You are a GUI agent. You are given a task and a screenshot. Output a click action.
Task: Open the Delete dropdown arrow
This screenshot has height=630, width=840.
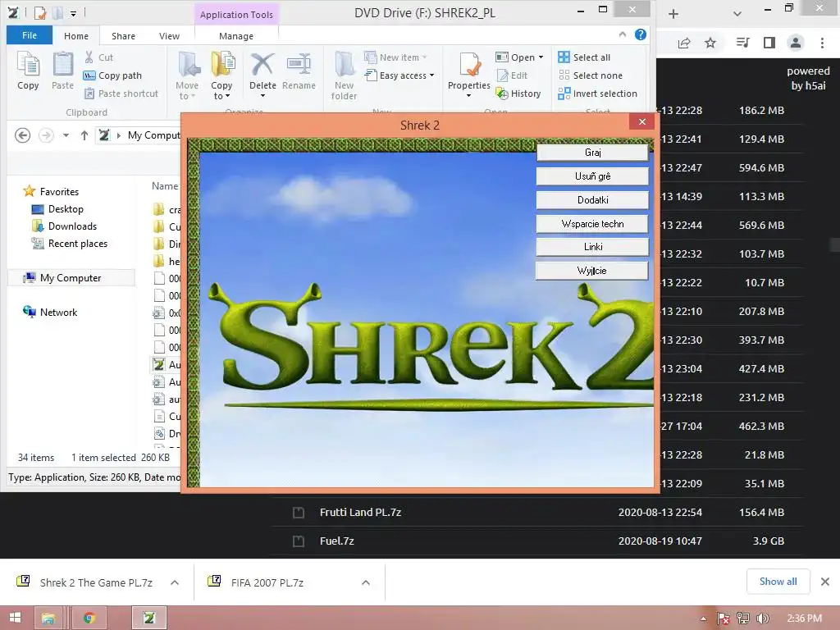pyautogui.click(x=263, y=96)
